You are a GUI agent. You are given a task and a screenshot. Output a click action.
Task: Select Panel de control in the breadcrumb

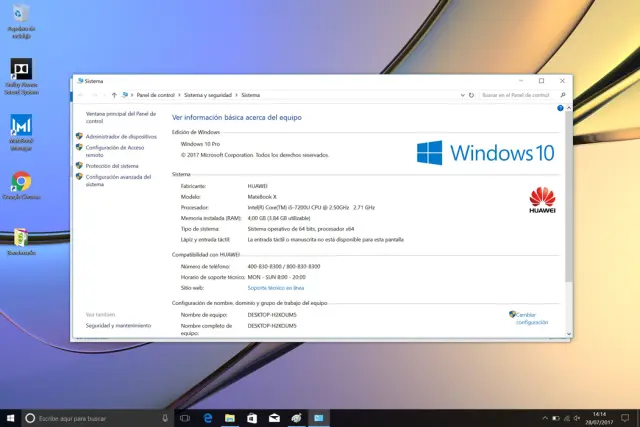155,95
